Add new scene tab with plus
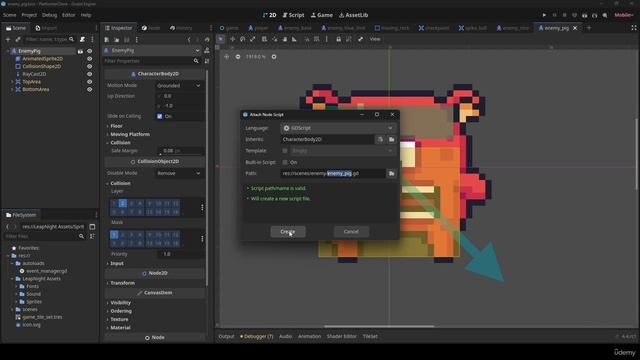The width and height of the screenshot is (640, 360). [589, 28]
